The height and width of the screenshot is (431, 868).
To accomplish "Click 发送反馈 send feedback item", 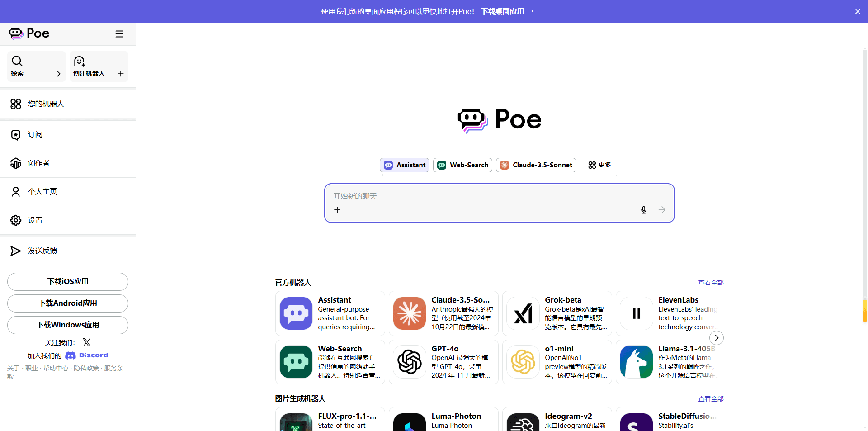I will tap(68, 251).
